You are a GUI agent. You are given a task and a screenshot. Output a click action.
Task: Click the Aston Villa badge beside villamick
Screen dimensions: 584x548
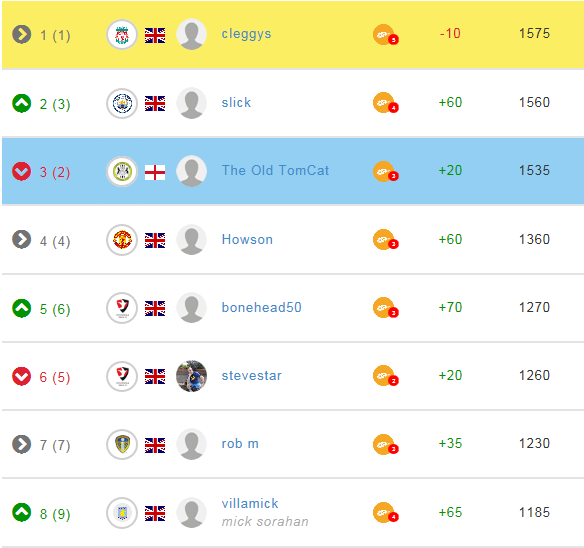click(x=122, y=513)
